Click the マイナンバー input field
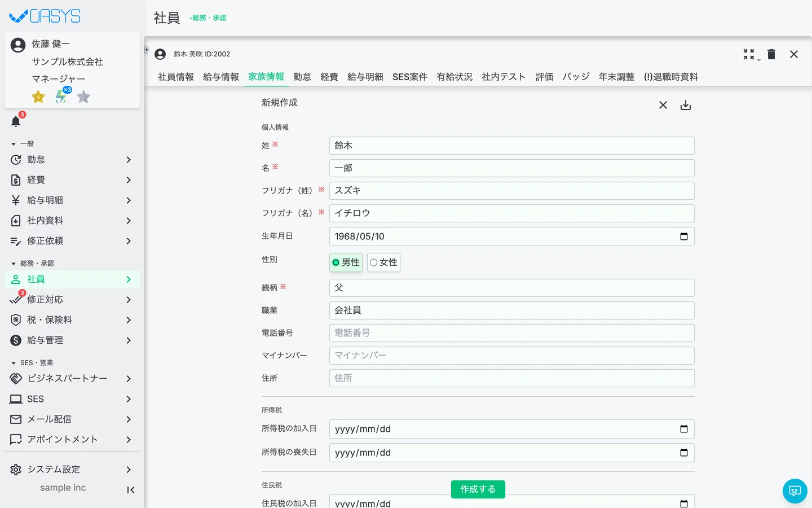This screenshot has height=508, width=812. (x=512, y=356)
